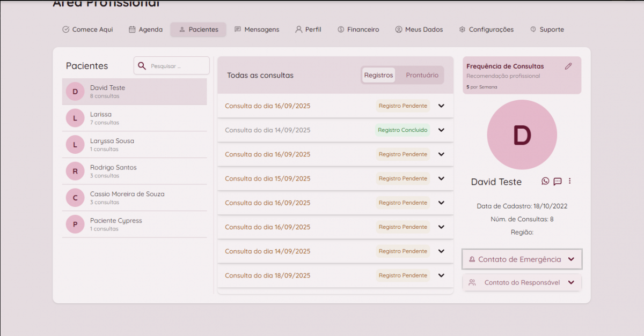The height and width of the screenshot is (336, 644).
Task: Click the WhatsApp icon beside David Teste
Action: click(x=545, y=181)
